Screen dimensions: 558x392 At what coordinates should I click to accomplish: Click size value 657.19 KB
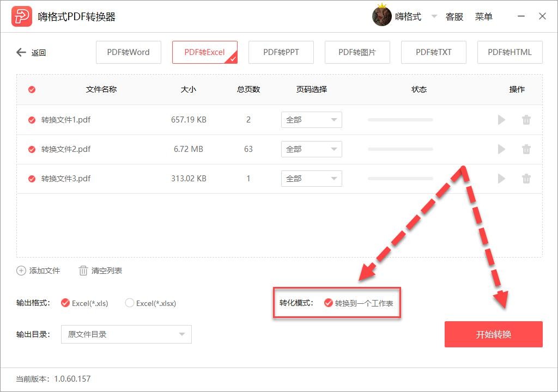[x=189, y=120]
